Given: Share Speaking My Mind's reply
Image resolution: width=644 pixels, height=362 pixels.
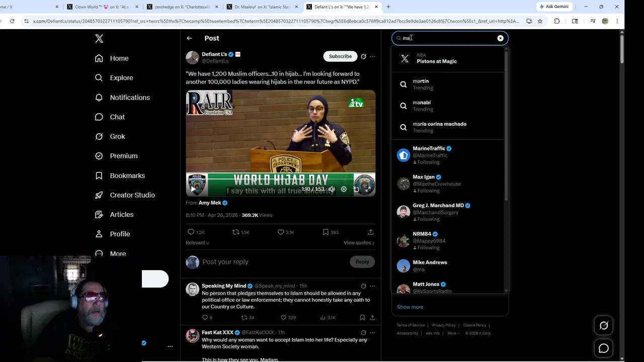Looking at the screenshot, I should pos(372,318).
